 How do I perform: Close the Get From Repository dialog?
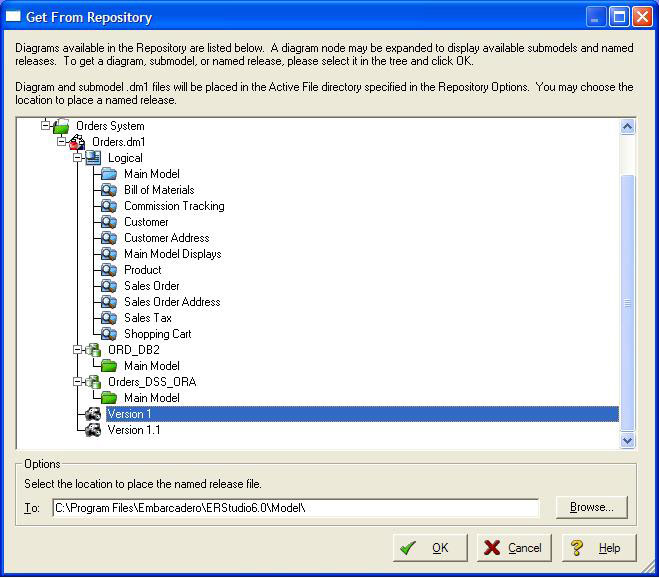(643, 17)
